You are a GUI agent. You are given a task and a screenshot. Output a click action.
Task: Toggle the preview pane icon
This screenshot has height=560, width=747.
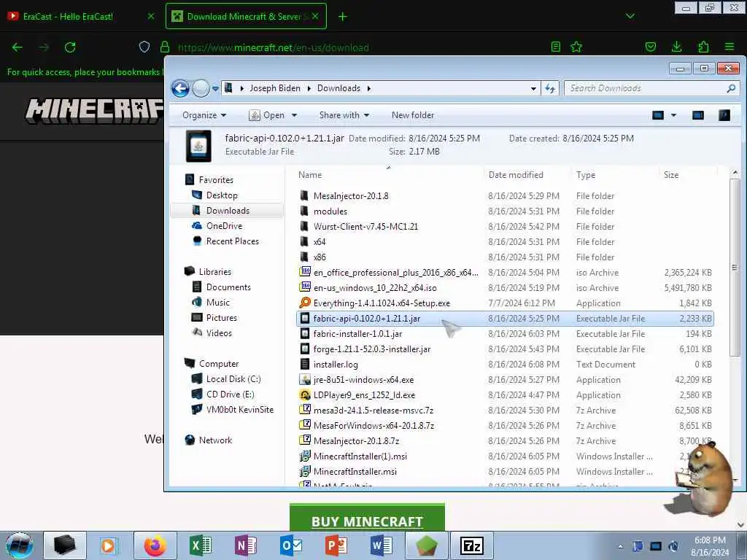[x=698, y=115]
